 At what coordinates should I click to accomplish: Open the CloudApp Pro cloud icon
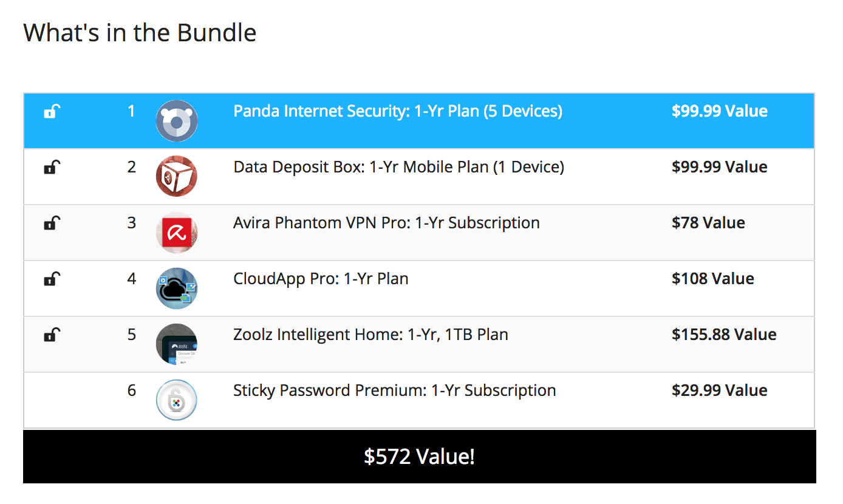176,288
